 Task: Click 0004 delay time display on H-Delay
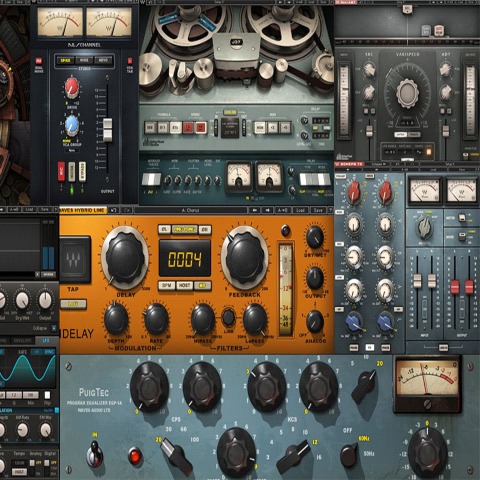click(185, 258)
